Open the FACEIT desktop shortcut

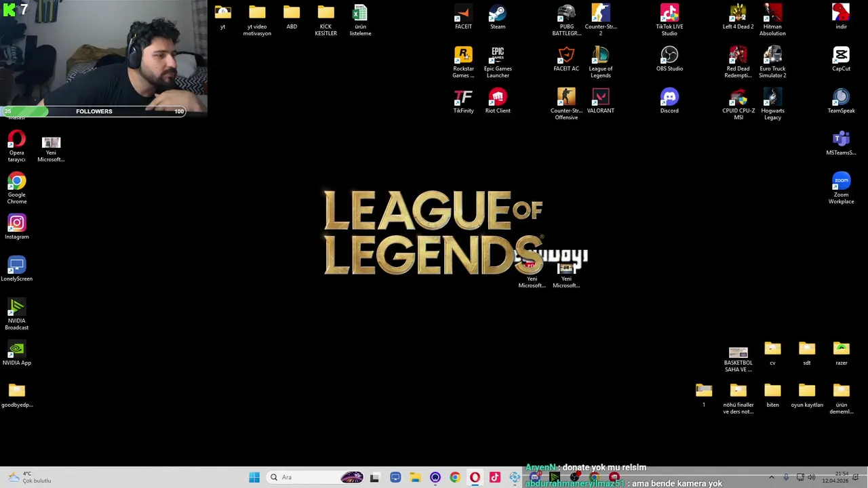click(463, 18)
